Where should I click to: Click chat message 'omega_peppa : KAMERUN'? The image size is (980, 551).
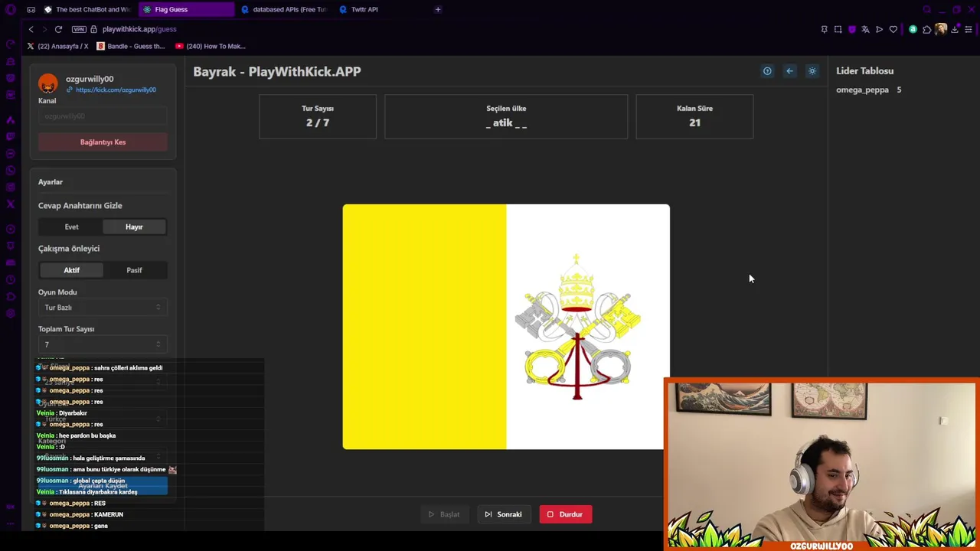coord(80,514)
